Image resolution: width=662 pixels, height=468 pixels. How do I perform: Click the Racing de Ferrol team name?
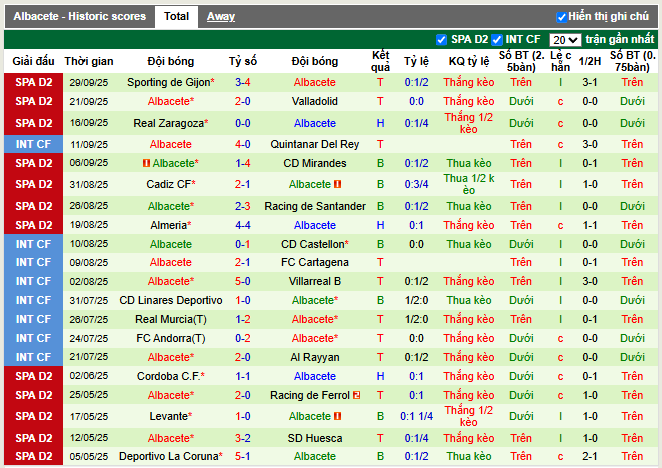pyautogui.click(x=310, y=395)
